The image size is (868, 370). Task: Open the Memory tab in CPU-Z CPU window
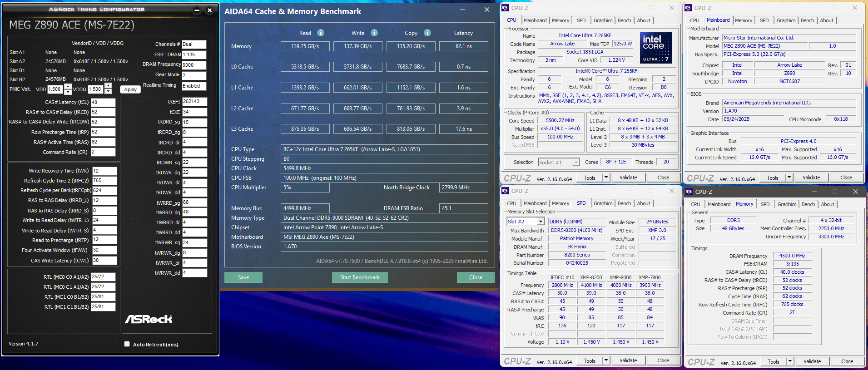pyautogui.click(x=560, y=20)
